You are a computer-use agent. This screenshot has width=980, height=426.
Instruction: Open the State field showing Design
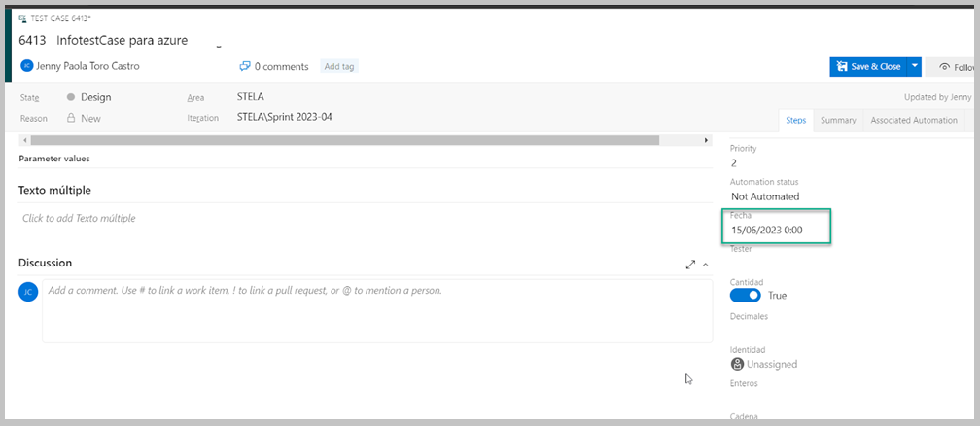pyautogui.click(x=89, y=97)
